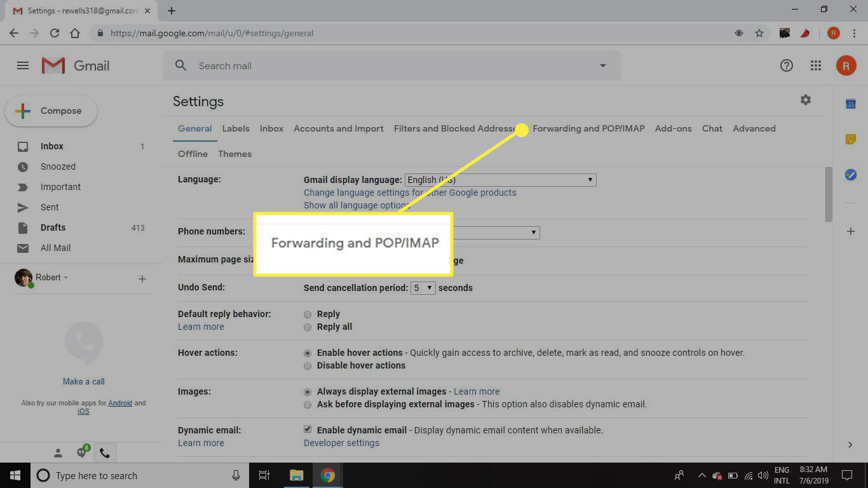Select Always display external images
Viewport: 868px width, 488px height.
click(308, 391)
